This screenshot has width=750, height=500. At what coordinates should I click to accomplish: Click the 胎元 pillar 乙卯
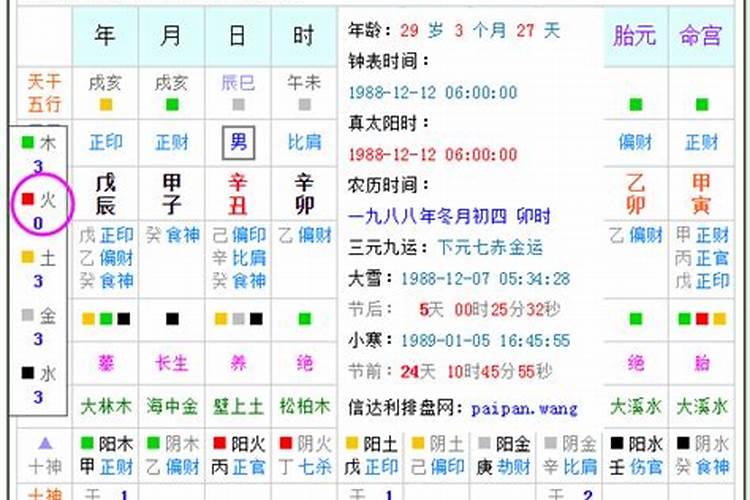click(x=635, y=194)
